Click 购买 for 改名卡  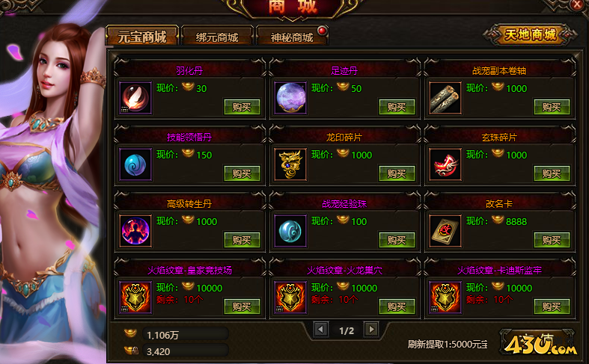[x=552, y=240]
